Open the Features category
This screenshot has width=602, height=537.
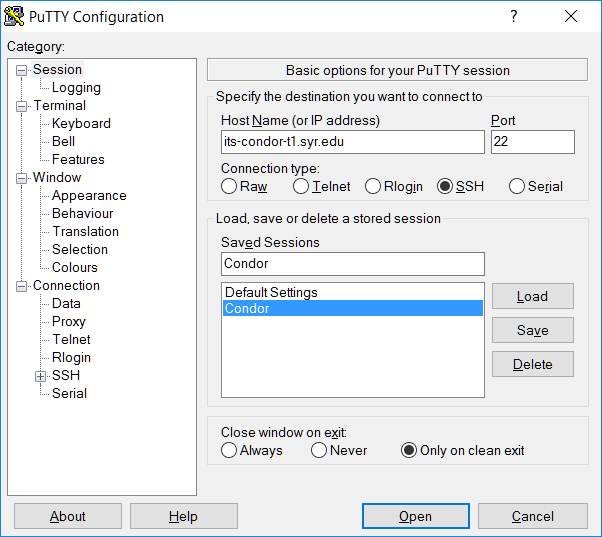78,159
